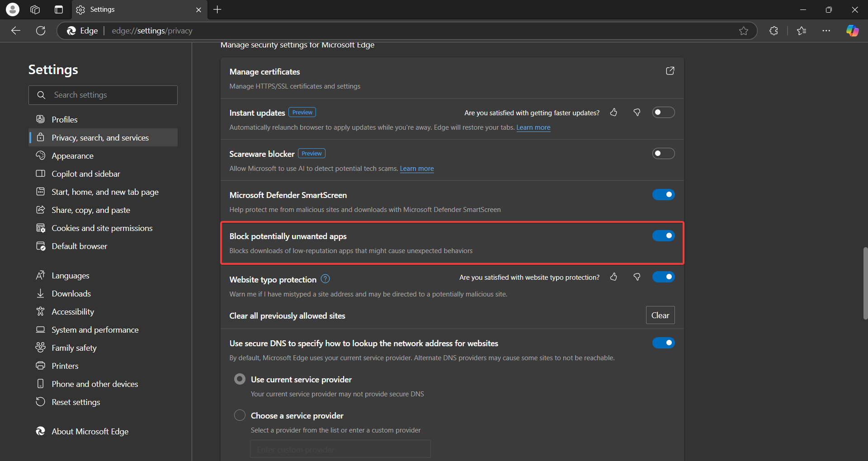Image resolution: width=868 pixels, height=461 pixels.
Task: Open the Scareware blocker Learn more link
Action: pyautogui.click(x=416, y=168)
